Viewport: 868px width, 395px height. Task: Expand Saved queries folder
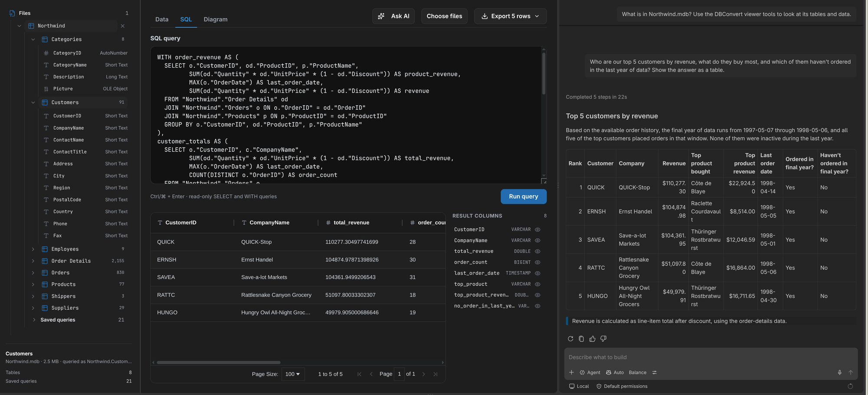click(x=34, y=320)
